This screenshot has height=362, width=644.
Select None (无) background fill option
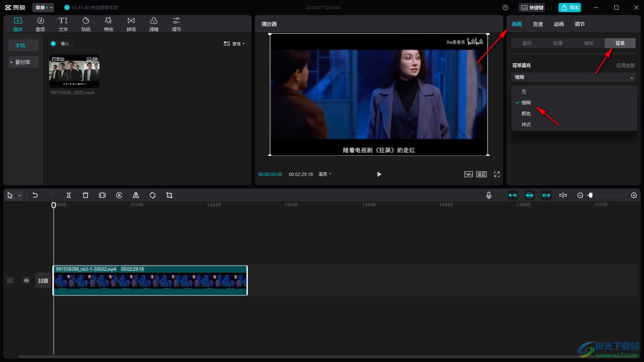click(x=574, y=91)
